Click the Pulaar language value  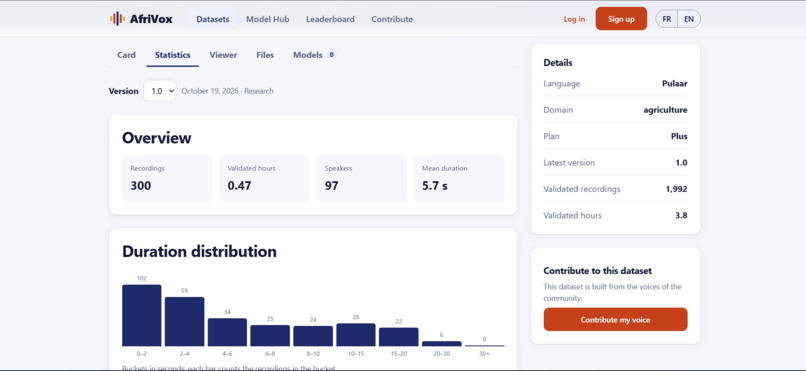coord(674,83)
